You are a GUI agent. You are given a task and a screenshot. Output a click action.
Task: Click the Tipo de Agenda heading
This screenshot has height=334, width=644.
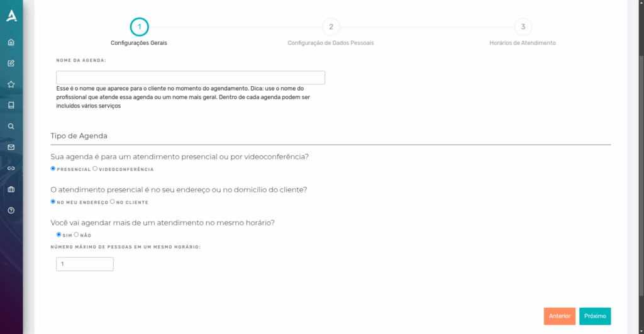tap(79, 136)
